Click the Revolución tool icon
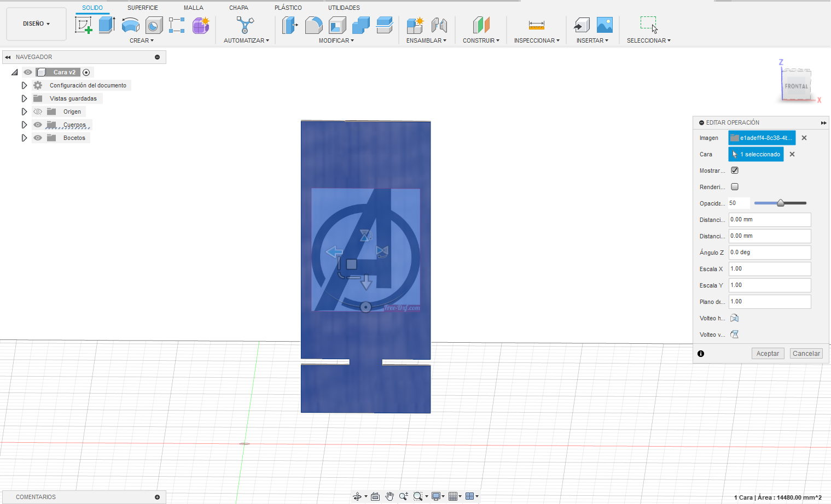Viewport: 831px width, 504px height. 130,25
